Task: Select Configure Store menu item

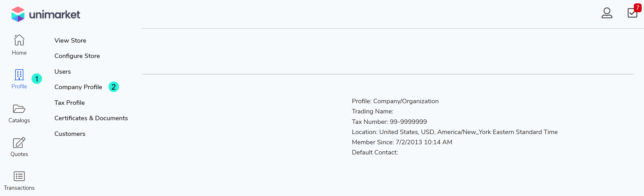Action: [77, 56]
